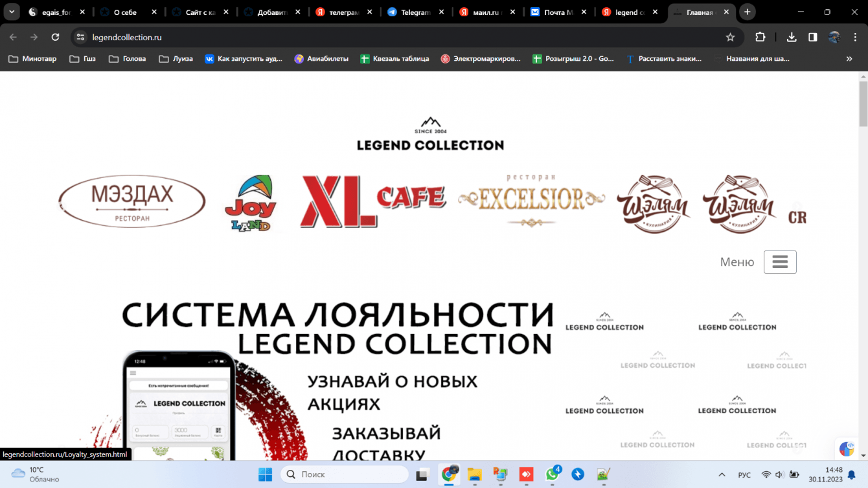Click the Legend Collection header logo

pyautogui.click(x=430, y=134)
